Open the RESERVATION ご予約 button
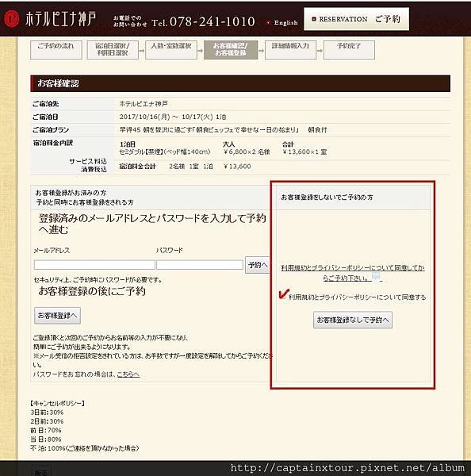The image size is (471, 476). click(x=356, y=19)
